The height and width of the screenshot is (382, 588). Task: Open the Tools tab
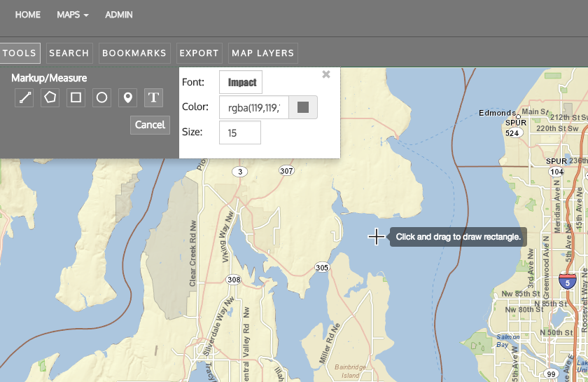pos(19,53)
